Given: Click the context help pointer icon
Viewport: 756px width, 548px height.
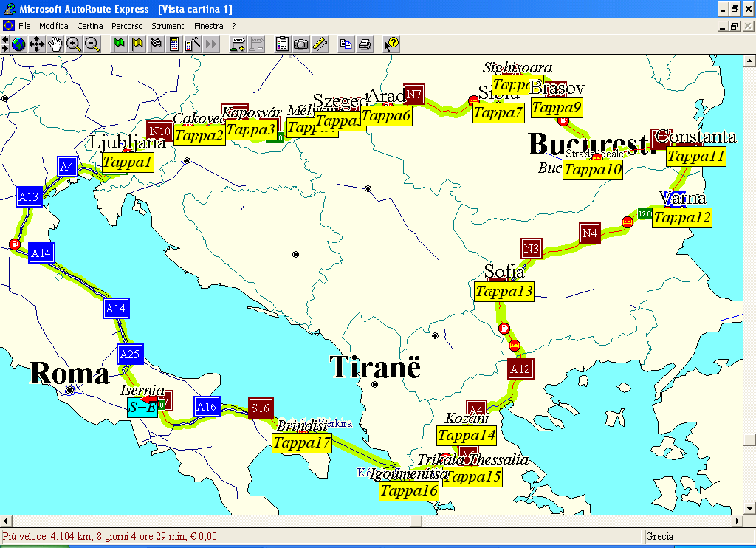Looking at the screenshot, I should click(391, 44).
